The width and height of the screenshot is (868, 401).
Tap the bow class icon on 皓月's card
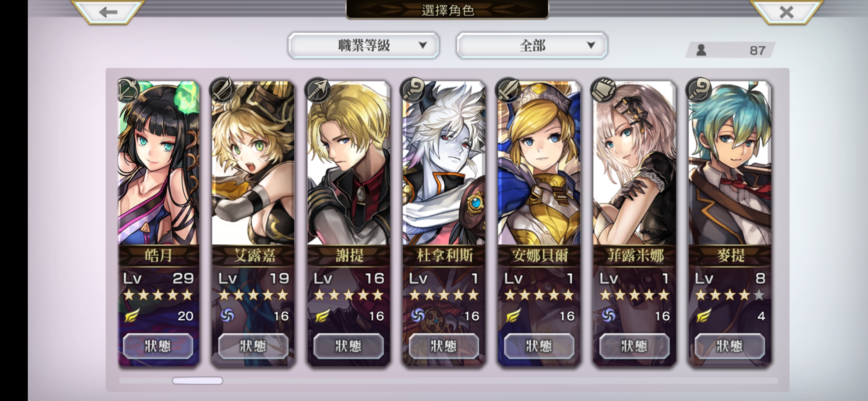pos(128,90)
